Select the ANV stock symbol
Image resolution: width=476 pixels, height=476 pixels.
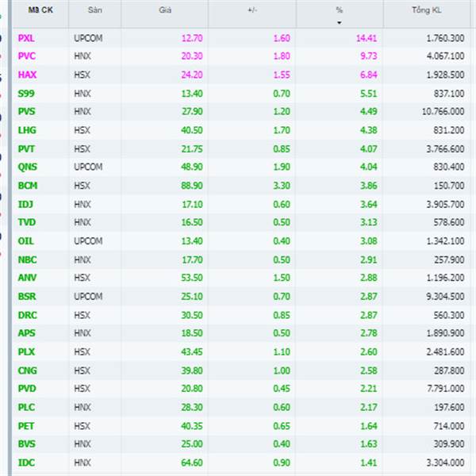(27, 278)
